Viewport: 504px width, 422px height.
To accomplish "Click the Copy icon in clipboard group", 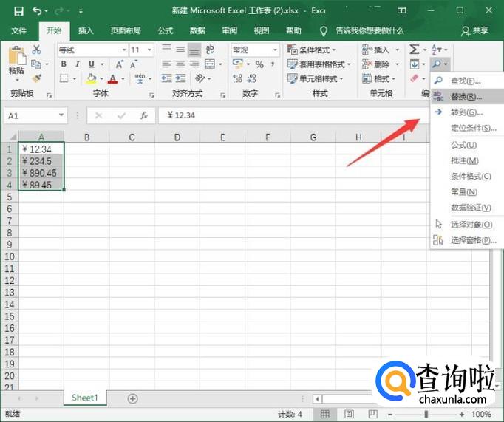I will [36, 64].
